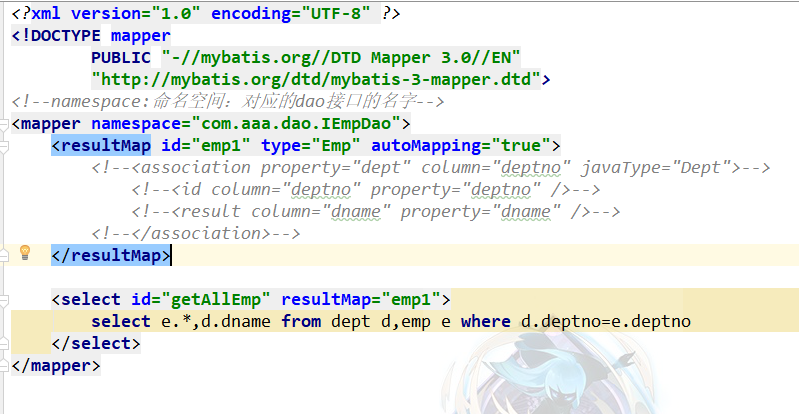The height and width of the screenshot is (414, 799).
Task: Toggle fold marker beside closing </mapper> tag
Action: (x=4, y=365)
